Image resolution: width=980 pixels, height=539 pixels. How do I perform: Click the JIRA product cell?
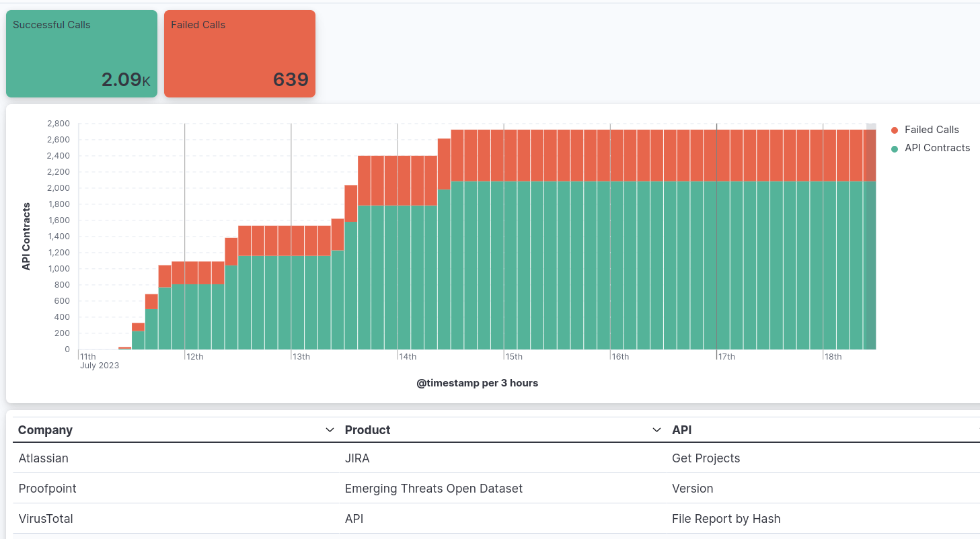coord(356,458)
